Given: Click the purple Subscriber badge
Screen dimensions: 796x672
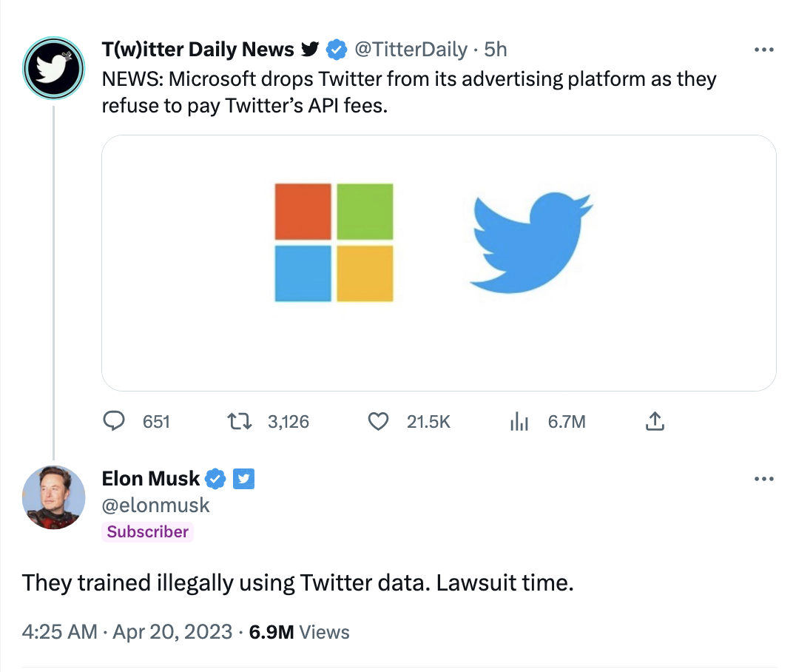Looking at the screenshot, I should pyautogui.click(x=147, y=532).
